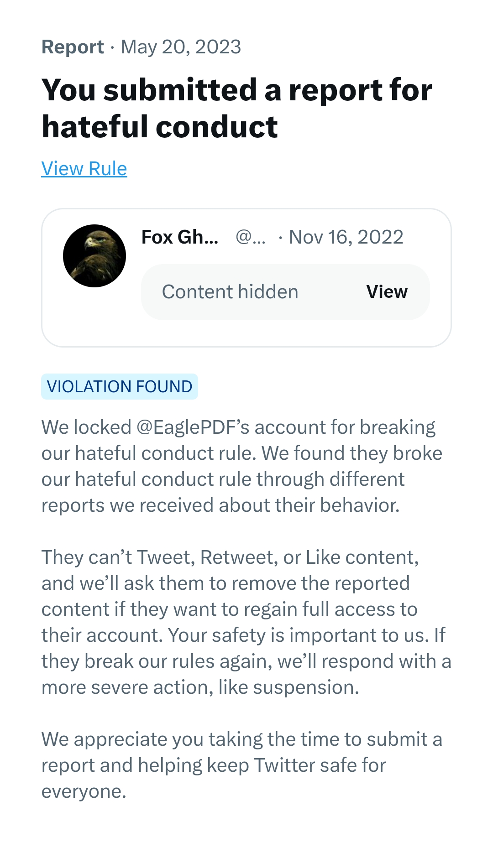Select the Report label at top

(x=73, y=47)
